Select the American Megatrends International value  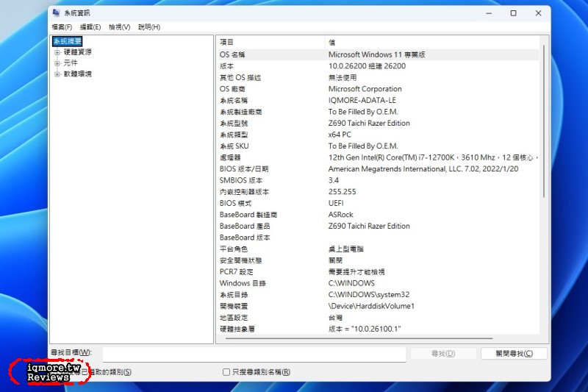pos(423,169)
